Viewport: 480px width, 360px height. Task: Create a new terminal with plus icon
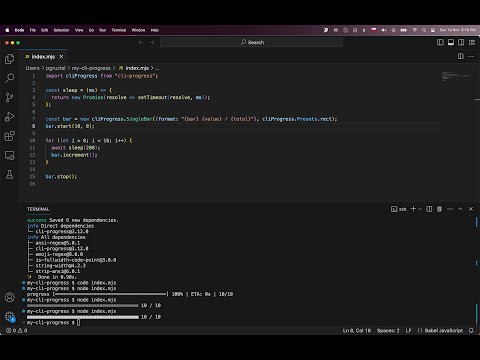413,209
